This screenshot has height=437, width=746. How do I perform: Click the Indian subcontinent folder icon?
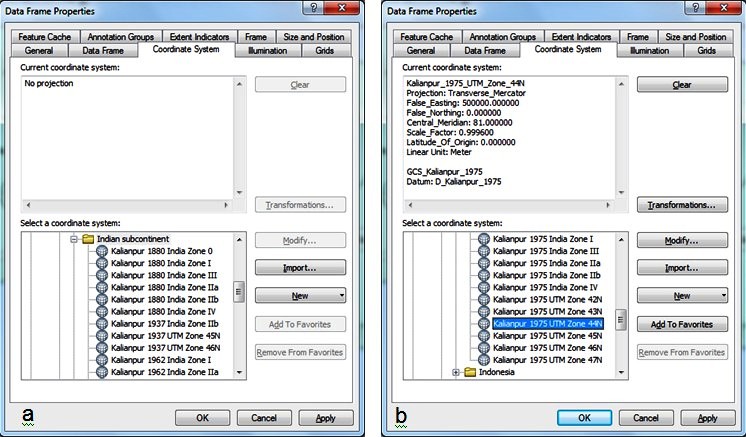(x=87, y=239)
